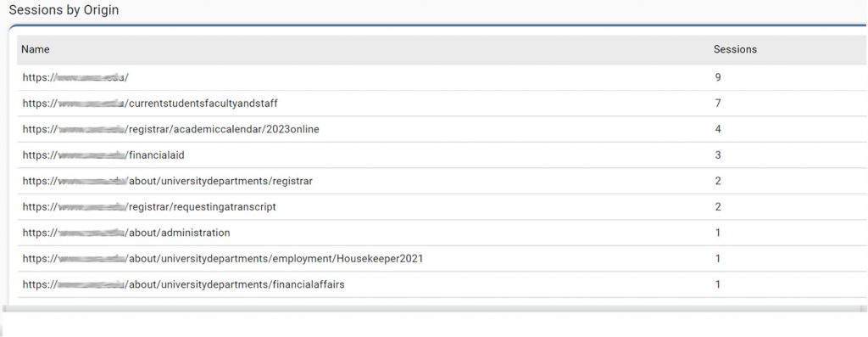Click session count for Housekeeper2021 row

717,259
